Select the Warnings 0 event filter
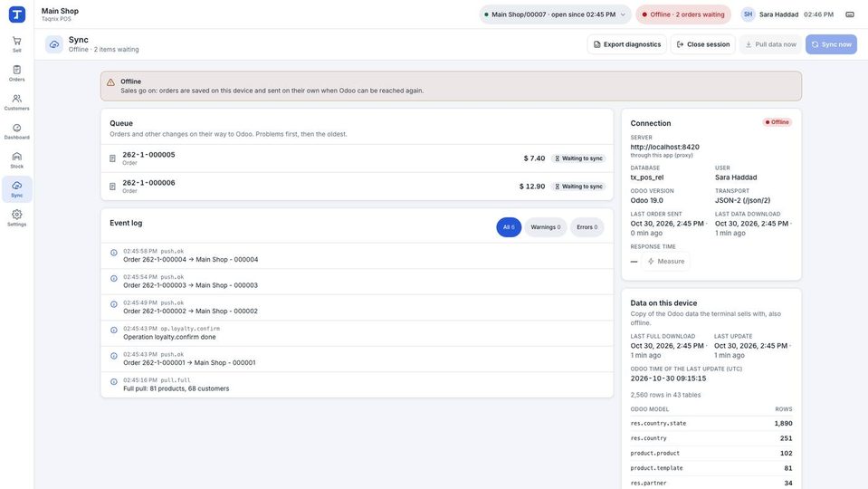This screenshot has width=868, height=489. [x=545, y=227]
